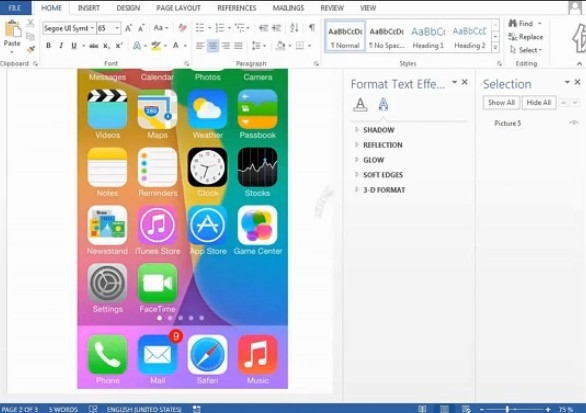Click the Cut scissors icon
Viewport: 586px width, 413px height.
pyautogui.click(x=31, y=23)
